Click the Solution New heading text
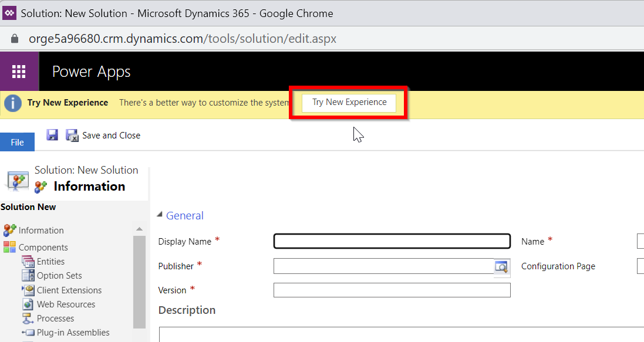Screen dimensions: 644x342 [x=28, y=207]
